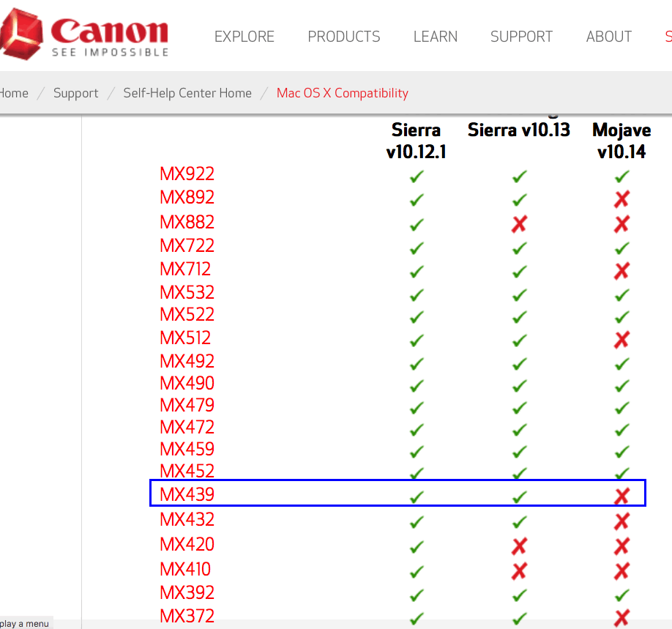
Task: Click MX479 Sierra v10.13 green checkmark
Action: tap(520, 408)
